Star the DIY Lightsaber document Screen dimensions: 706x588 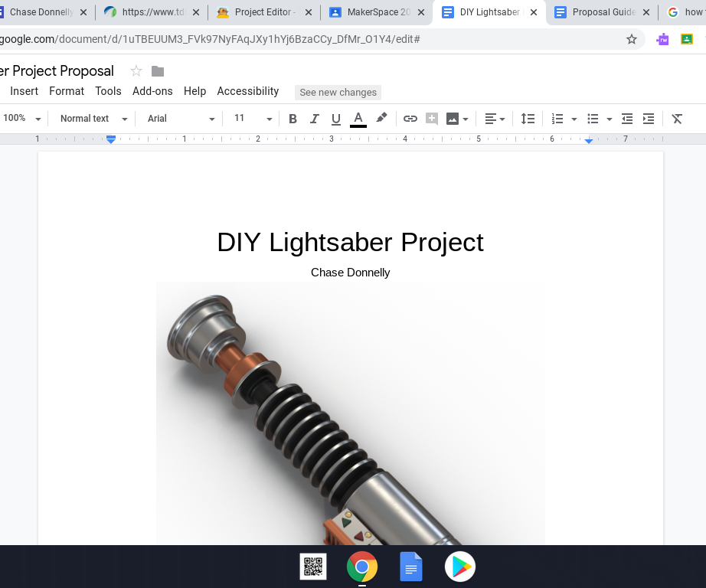[135, 70]
